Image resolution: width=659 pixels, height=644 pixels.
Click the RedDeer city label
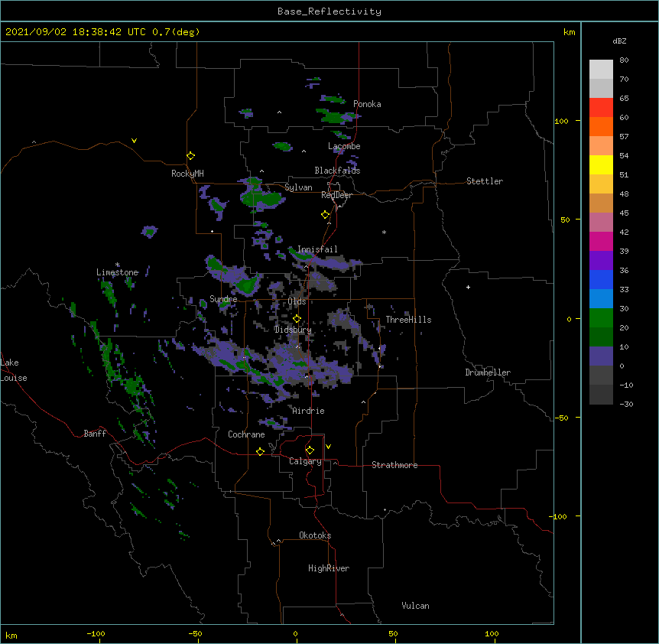336,195
